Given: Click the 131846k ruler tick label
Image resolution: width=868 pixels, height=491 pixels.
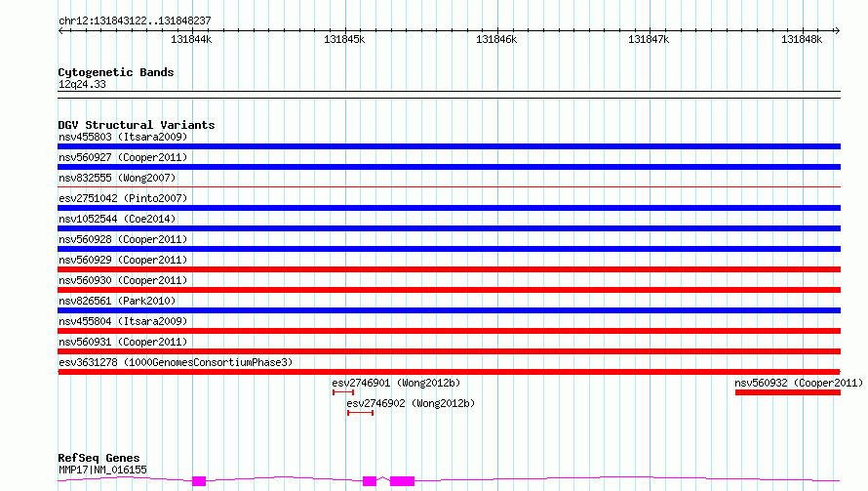Looking at the screenshot, I should (496, 39).
